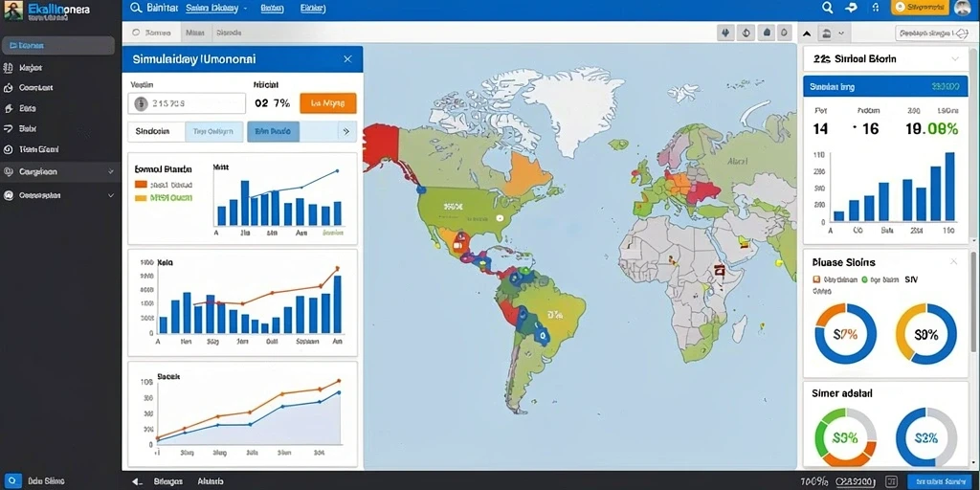This screenshot has width=980, height=490.
Task: Click the yellow legend swatch in first chart
Action: [x=141, y=197]
